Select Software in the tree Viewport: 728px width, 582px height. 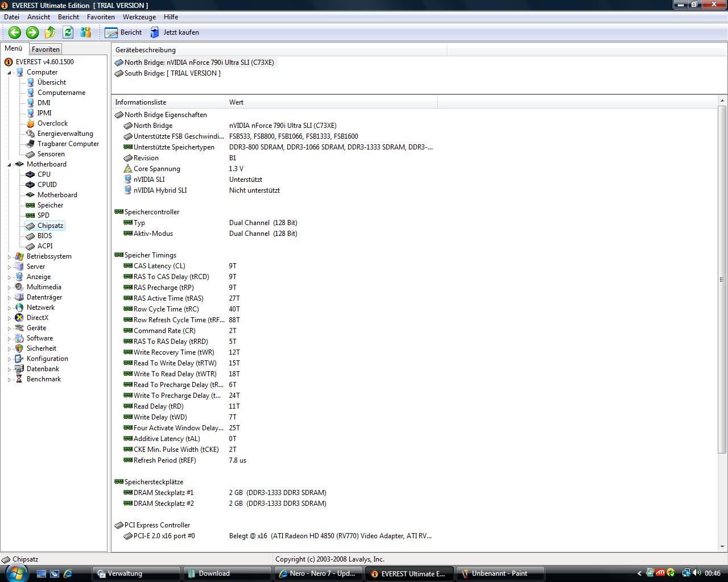40,338
